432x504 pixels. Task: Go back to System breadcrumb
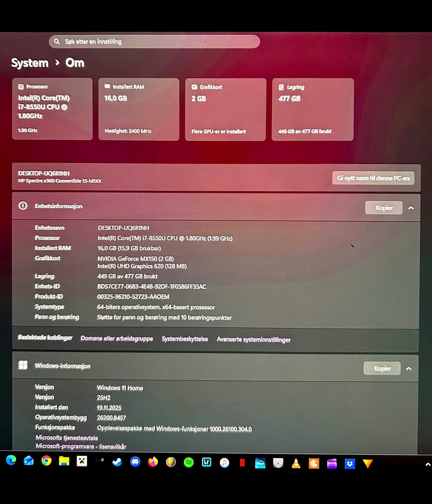pyautogui.click(x=30, y=63)
